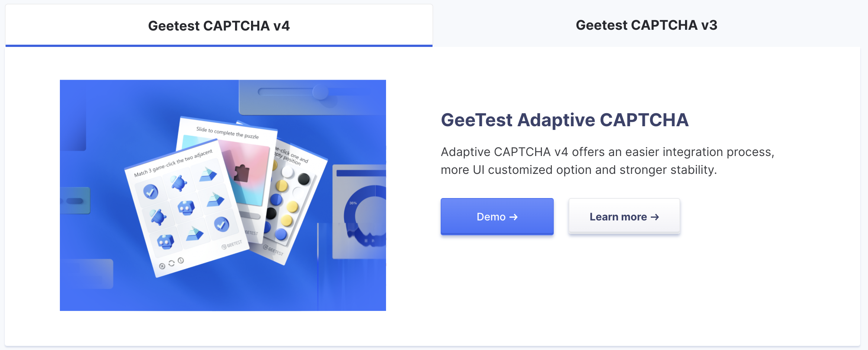Click the Demo button

pos(497,217)
